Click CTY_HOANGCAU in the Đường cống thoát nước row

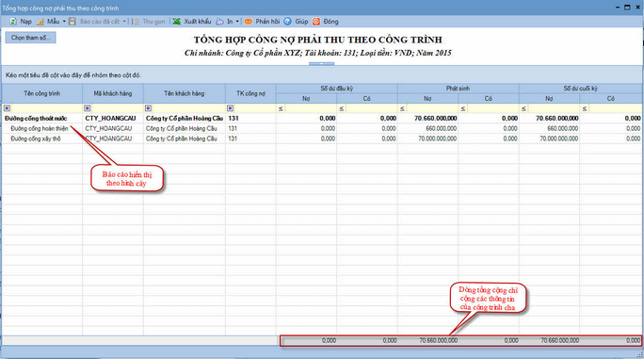point(110,119)
